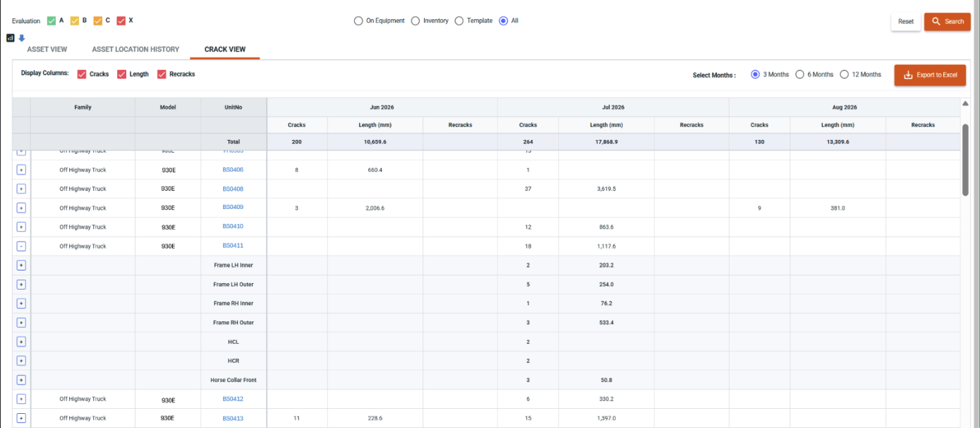Uncheck Evaluation C checkbox
Screen dimensions: 980x428
pyautogui.click(x=98, y=20)
